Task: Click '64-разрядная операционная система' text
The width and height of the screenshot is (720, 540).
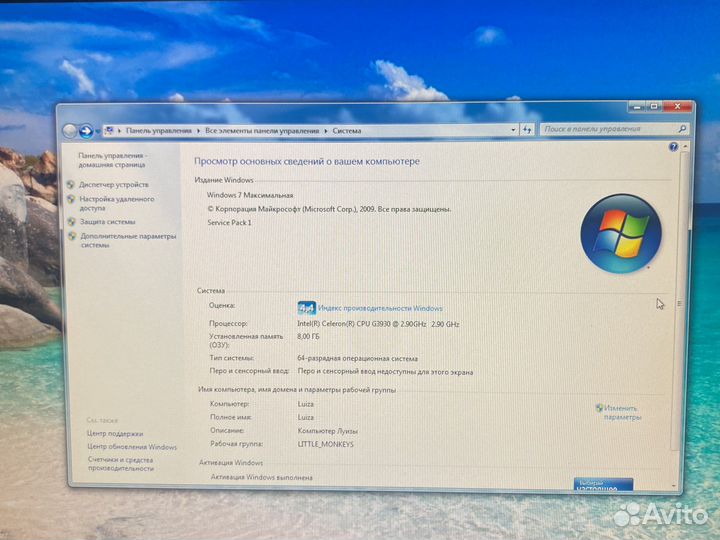Action: (x=358, y=359)
